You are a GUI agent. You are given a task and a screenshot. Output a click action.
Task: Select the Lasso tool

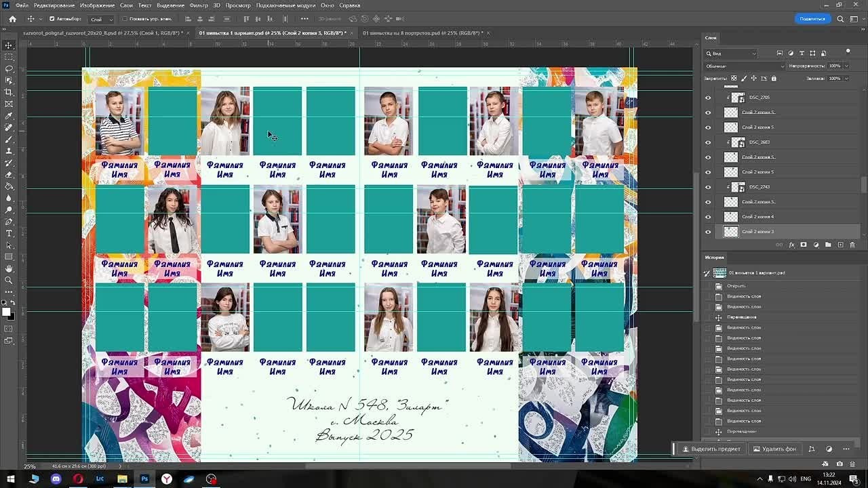pyautogui.click(x=9, y=68)
